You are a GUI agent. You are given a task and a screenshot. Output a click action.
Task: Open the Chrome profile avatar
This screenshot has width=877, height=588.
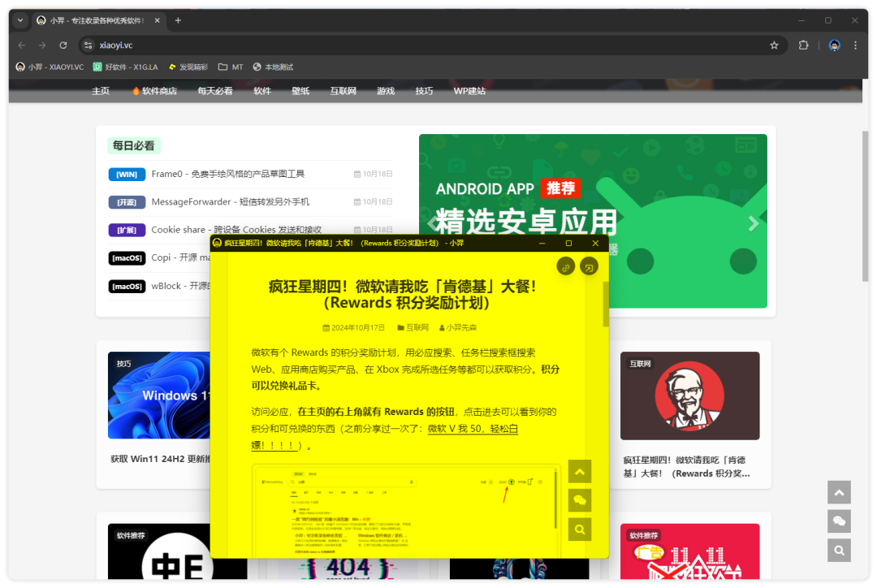click(x=835, y=45)
